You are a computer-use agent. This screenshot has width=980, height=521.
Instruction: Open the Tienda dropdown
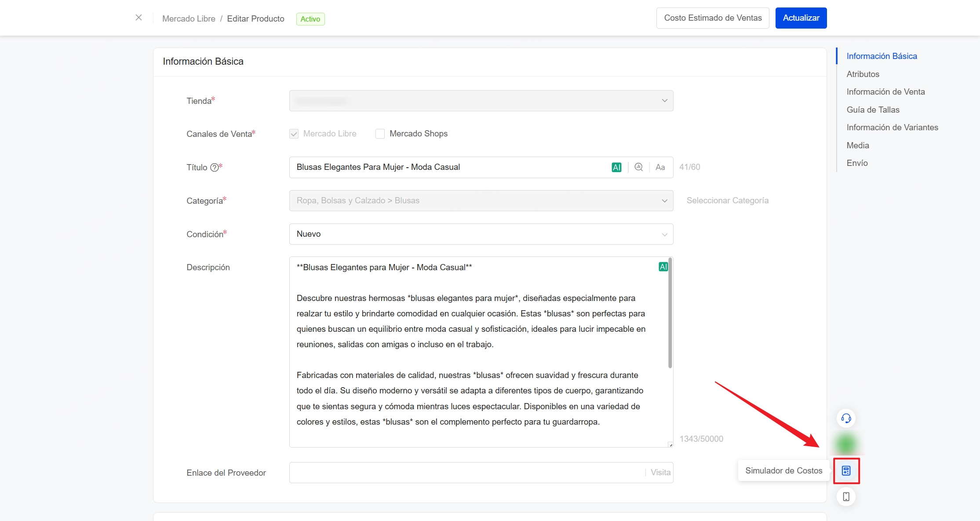tap(481, 101)
